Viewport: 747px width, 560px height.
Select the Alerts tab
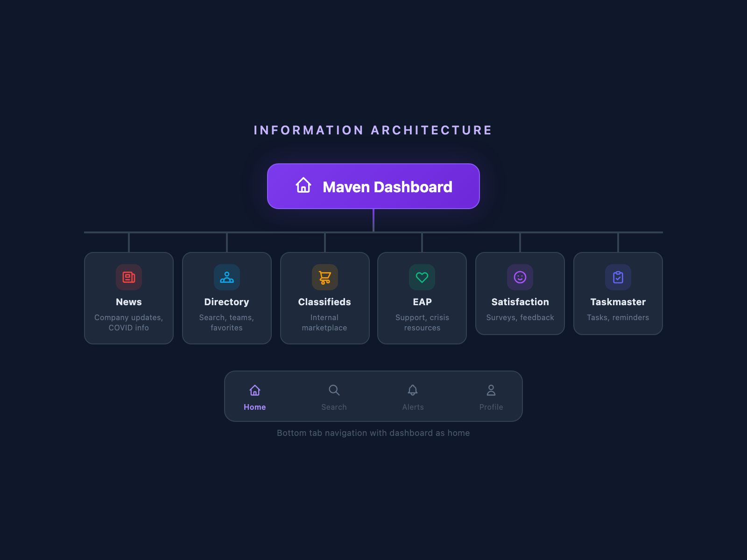click(x=413, y=397)
